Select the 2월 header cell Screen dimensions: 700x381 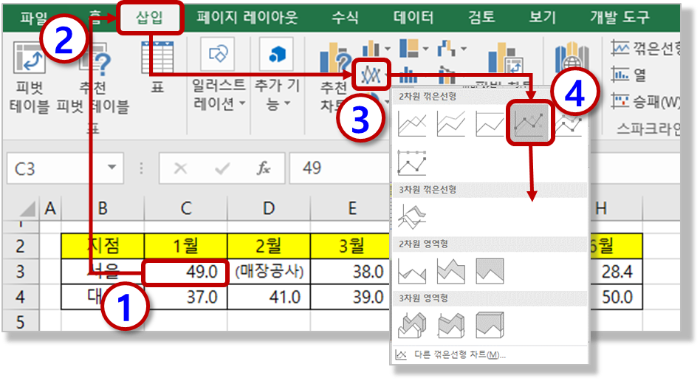click(269, 246)
